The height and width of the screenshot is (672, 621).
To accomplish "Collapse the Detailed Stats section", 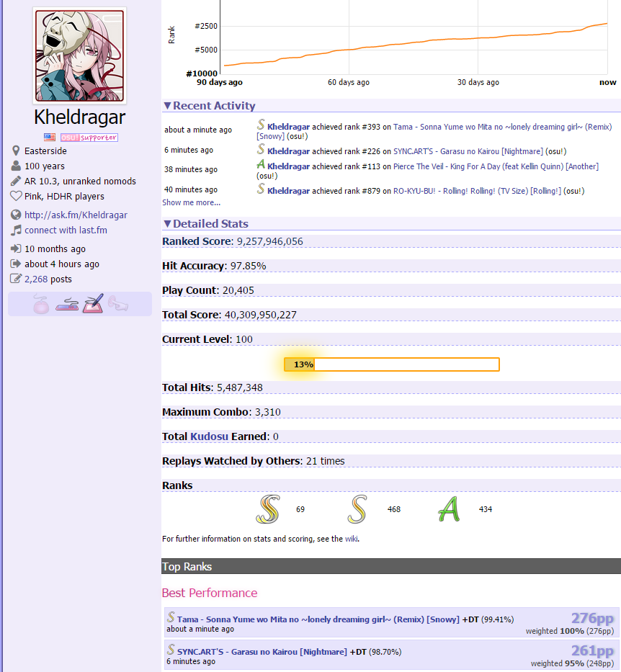I will coord(206,224).
